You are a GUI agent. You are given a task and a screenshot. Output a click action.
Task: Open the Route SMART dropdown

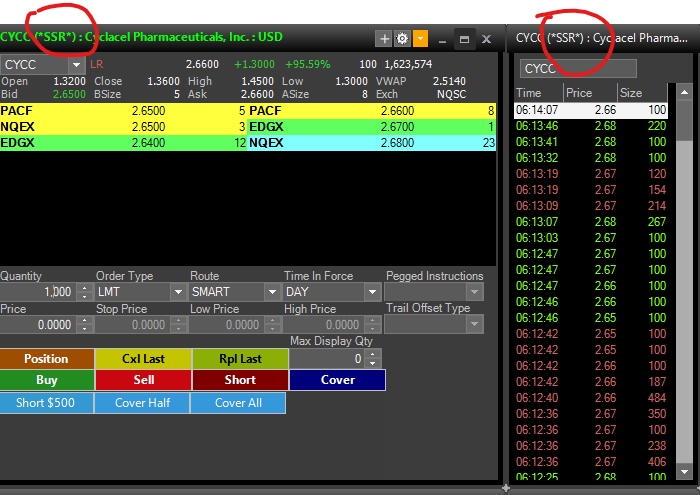(x=272, y=292)
